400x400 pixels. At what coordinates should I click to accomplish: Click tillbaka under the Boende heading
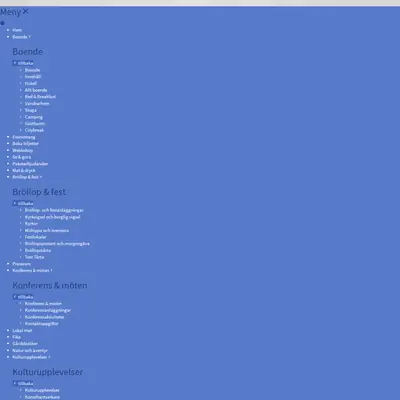coord(23,63)
